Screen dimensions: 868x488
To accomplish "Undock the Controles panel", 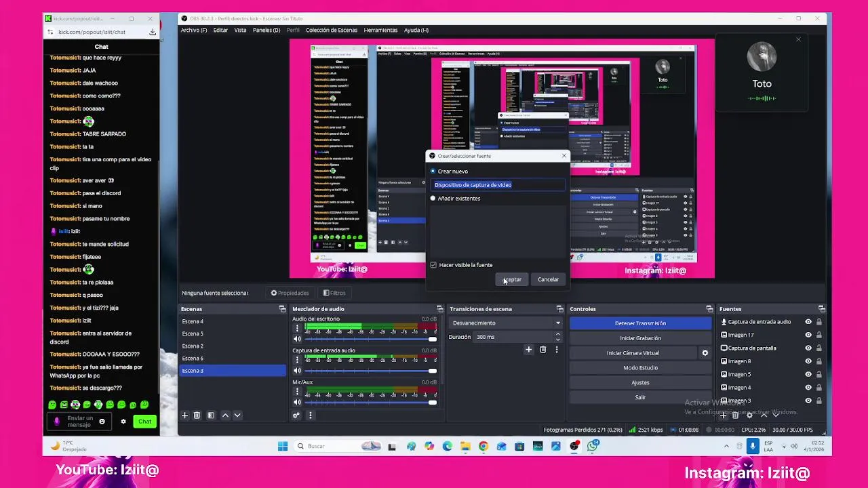I will (x=709, y=309).
